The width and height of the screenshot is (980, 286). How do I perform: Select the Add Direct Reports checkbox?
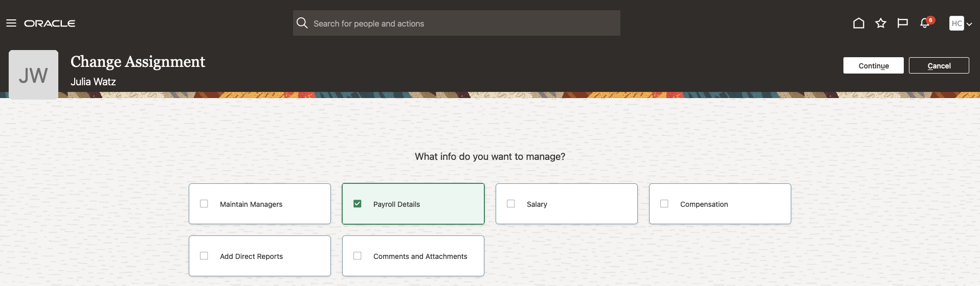tap(204, 256)
